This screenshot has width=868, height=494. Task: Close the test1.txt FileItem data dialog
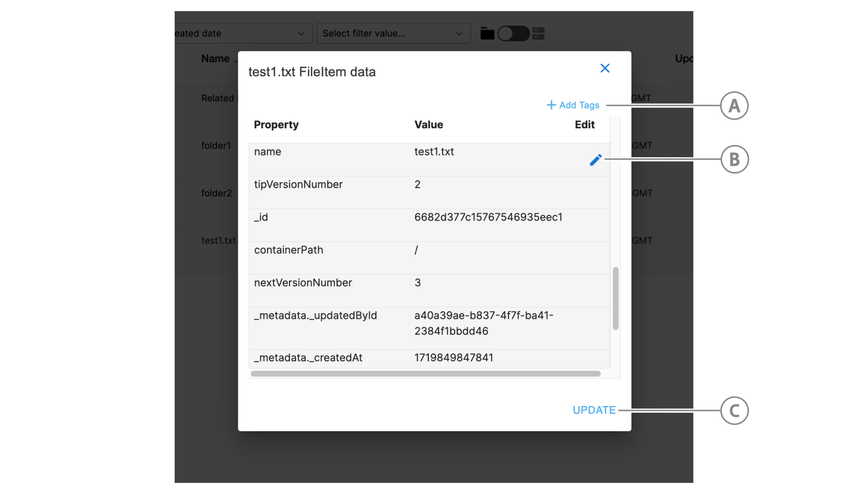[x=605, y=68]
